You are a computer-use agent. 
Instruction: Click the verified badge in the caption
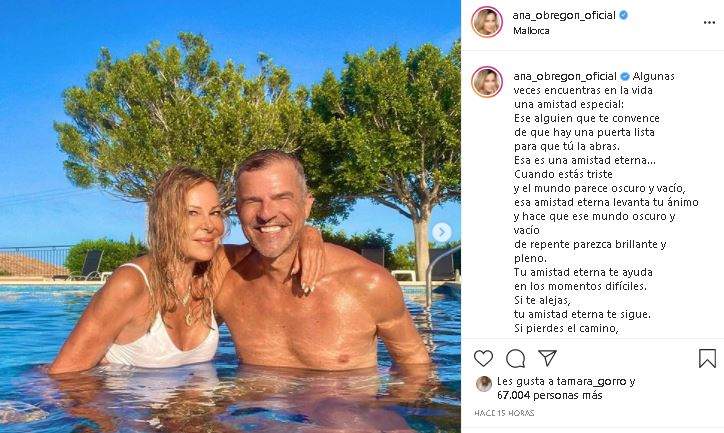(626, 76)
